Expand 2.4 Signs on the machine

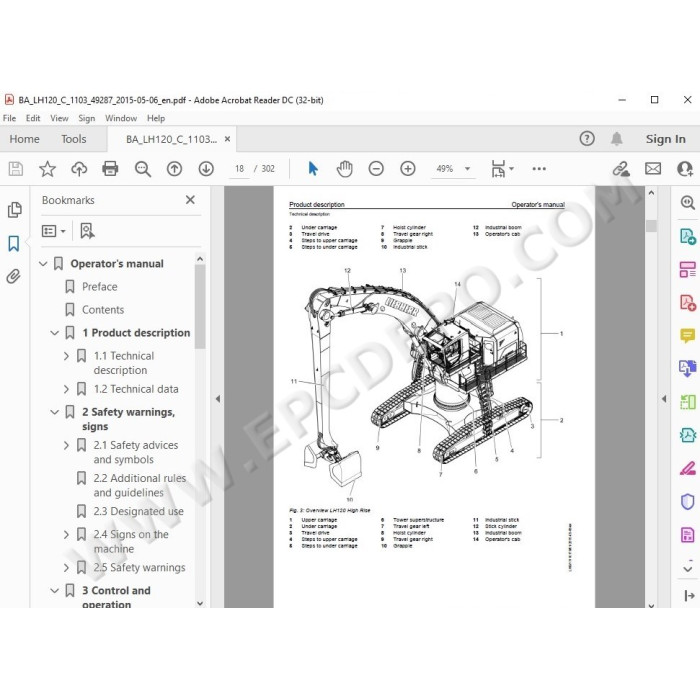(x=67, y=535)
